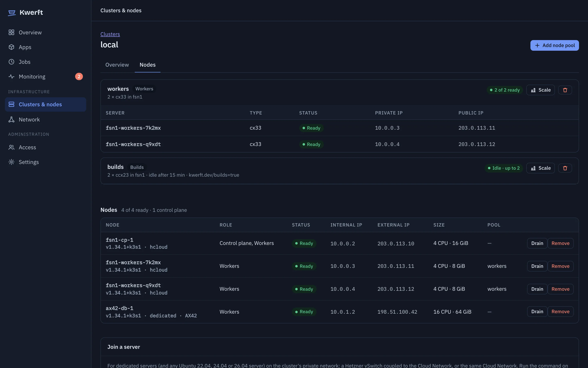
Task: Drain node fsn1-workers-7k2mx
Action: point(537,266)
